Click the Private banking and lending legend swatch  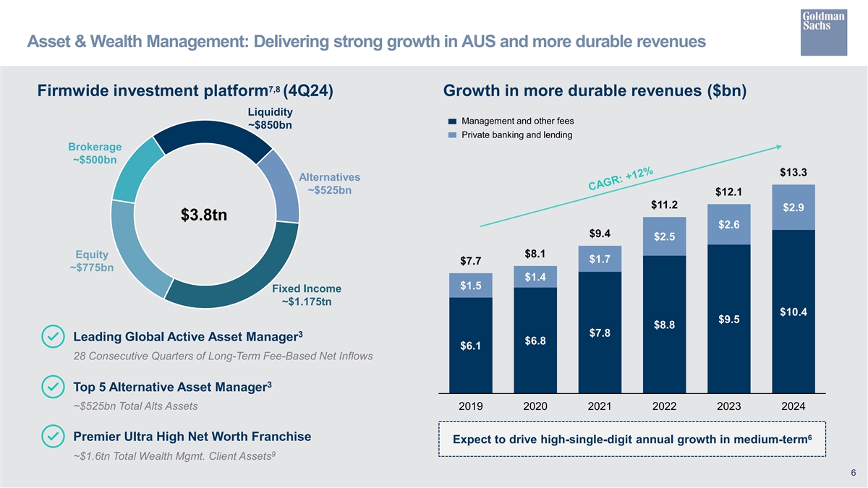click(452, 135)
